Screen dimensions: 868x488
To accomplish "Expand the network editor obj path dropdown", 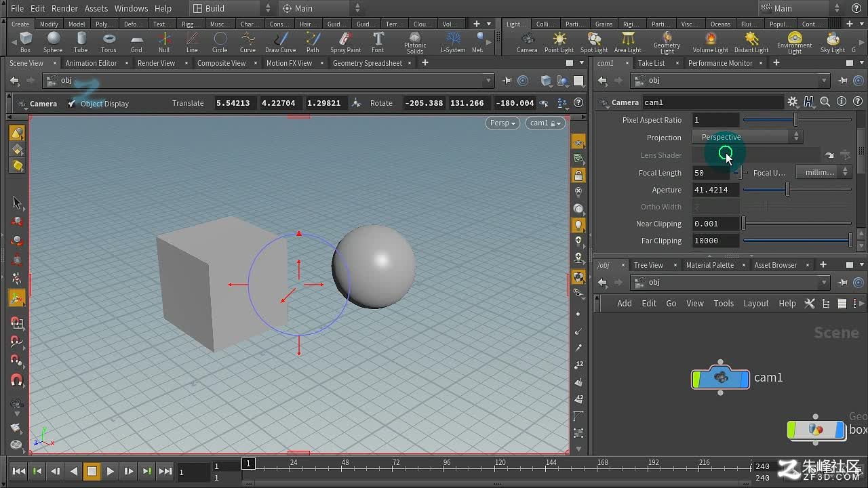I will (x=824, y=282).
